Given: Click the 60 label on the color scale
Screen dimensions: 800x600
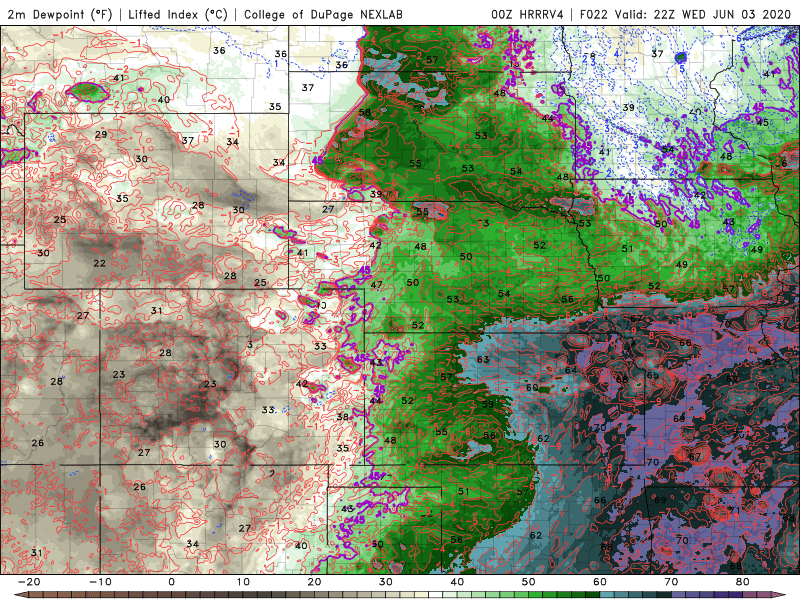Looking at the screenshot, I should pos(600,582).
